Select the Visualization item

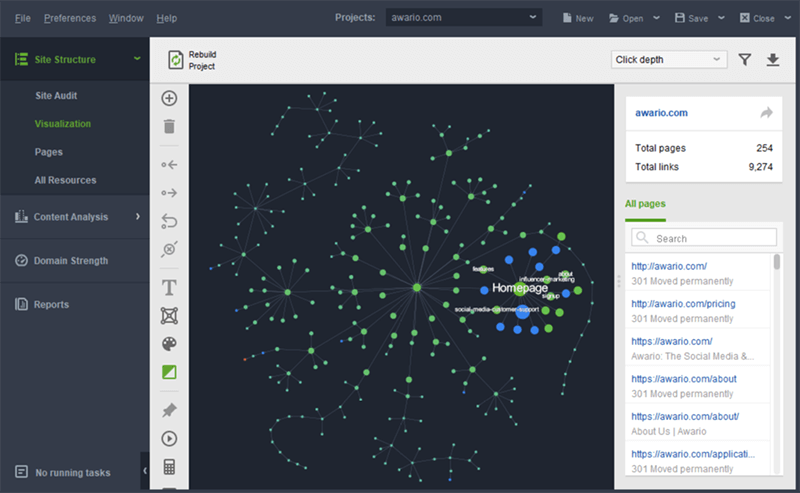pyautogui.click(x=63, y=124)
